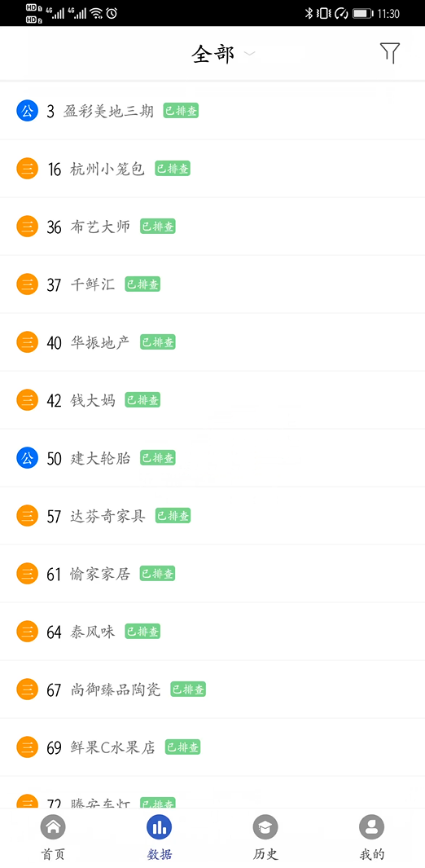The width and height of the screenshot is (425, 868).
Task: Select the 华振地产 list row
Action: (x=212, y=342)
